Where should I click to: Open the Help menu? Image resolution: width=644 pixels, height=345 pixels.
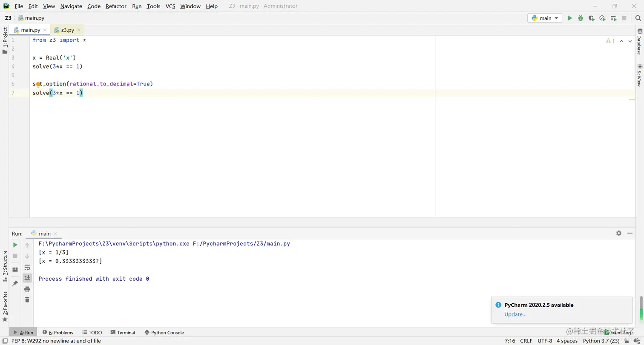coord(212,6)
